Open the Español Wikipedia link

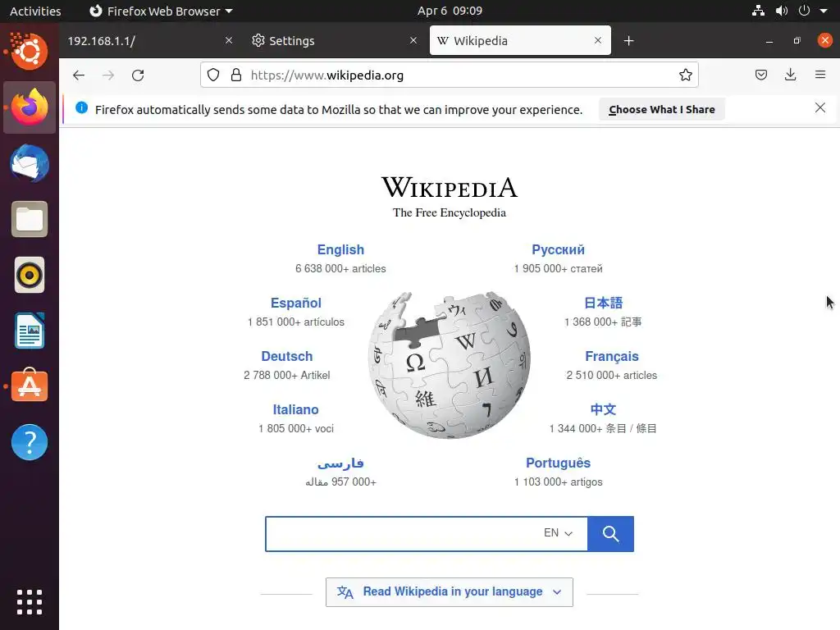click(295, 304)
